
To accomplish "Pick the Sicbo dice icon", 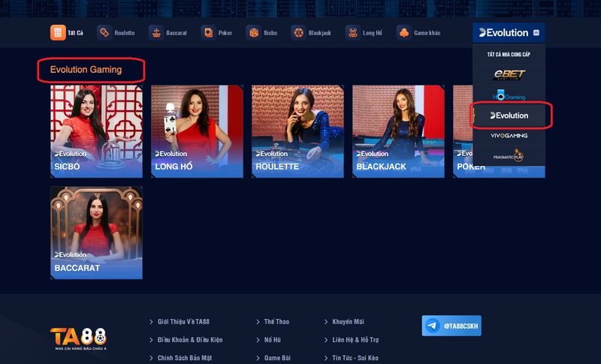I will coord(254,32).
